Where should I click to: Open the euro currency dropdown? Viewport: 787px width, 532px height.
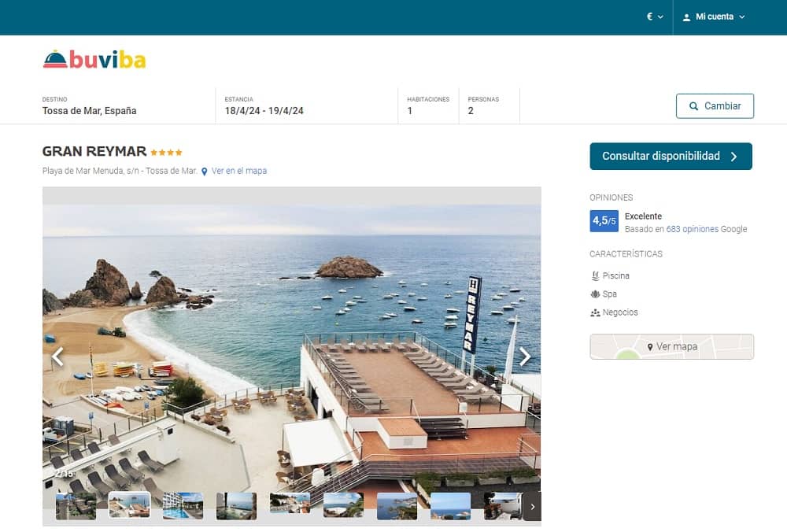(x=655, y=17)
